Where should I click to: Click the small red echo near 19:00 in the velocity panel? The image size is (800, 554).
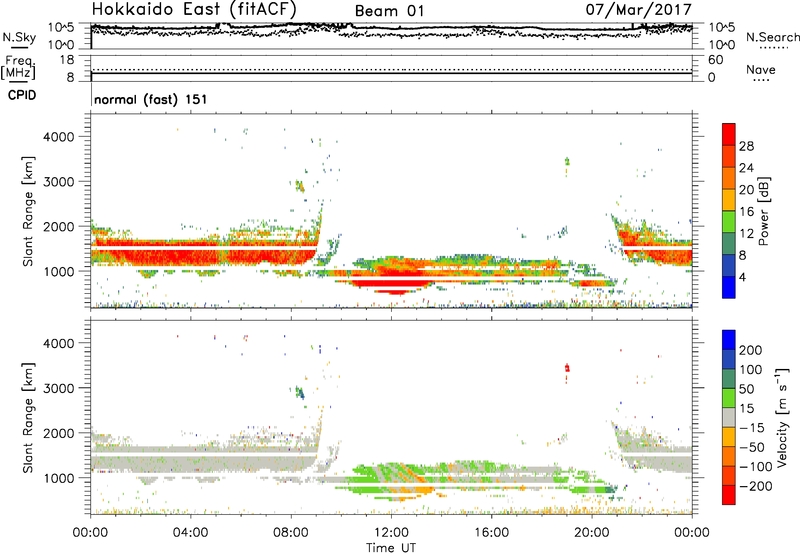coord(567,368)
